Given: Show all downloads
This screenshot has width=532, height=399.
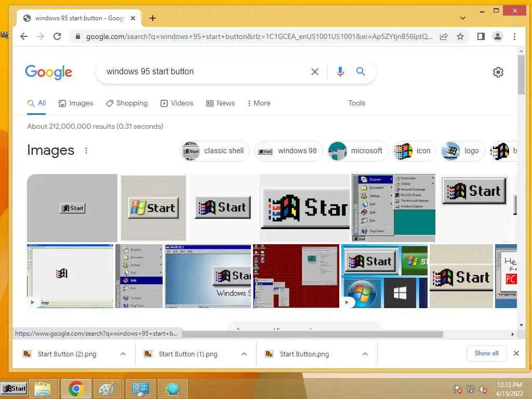Looking at the screenshot, I should [486, 353].
